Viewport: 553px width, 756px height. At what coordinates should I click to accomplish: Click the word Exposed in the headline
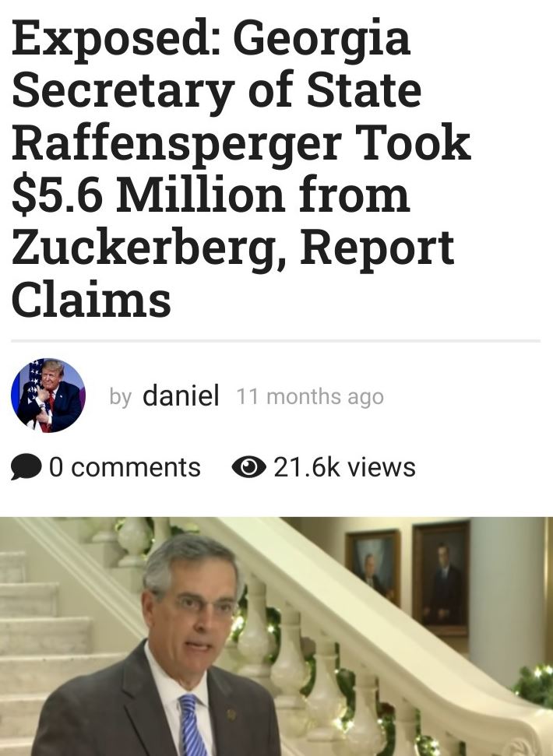(x=114, y=39)
